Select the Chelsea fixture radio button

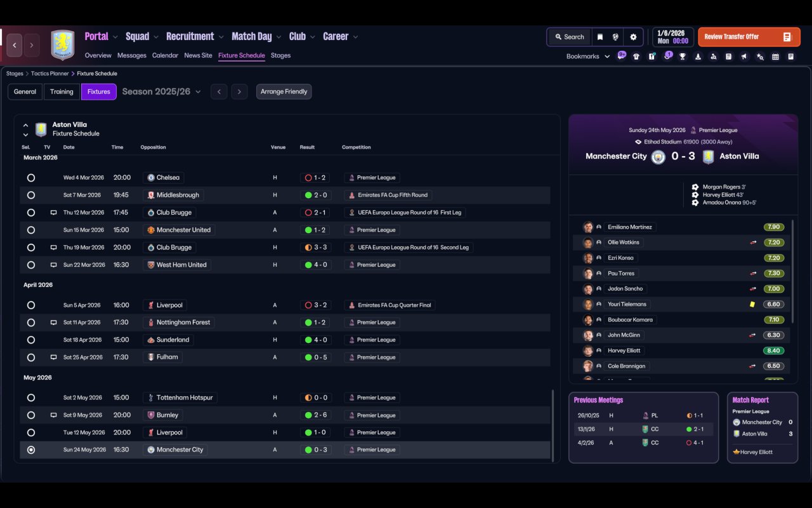31,178
